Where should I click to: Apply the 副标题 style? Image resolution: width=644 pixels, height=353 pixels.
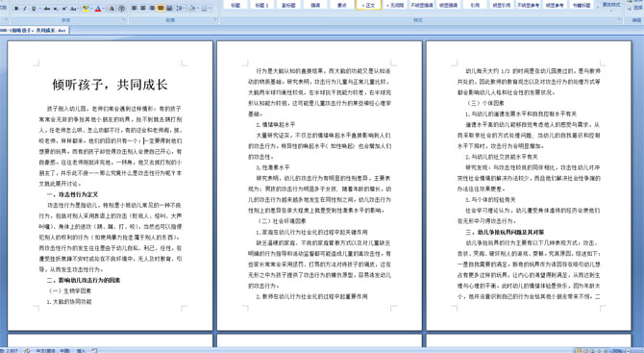[288, 5]
